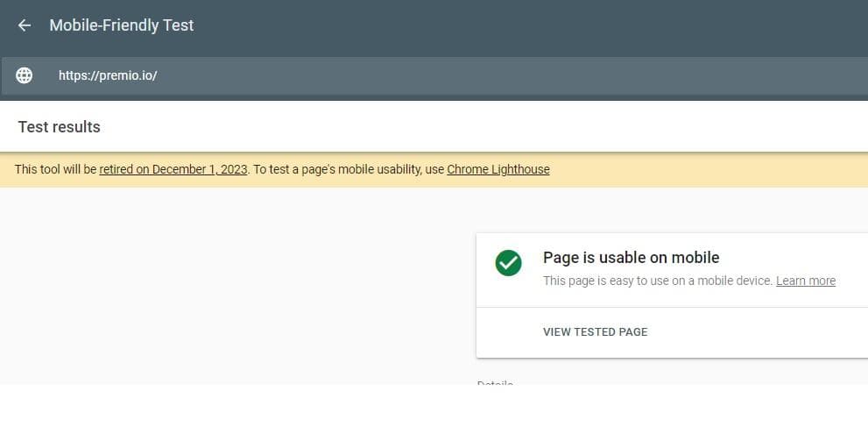Image resolution: width=868 pixels, height=434 pixels.
Task: Click the back arrow icon
Action: pos(24,25)
